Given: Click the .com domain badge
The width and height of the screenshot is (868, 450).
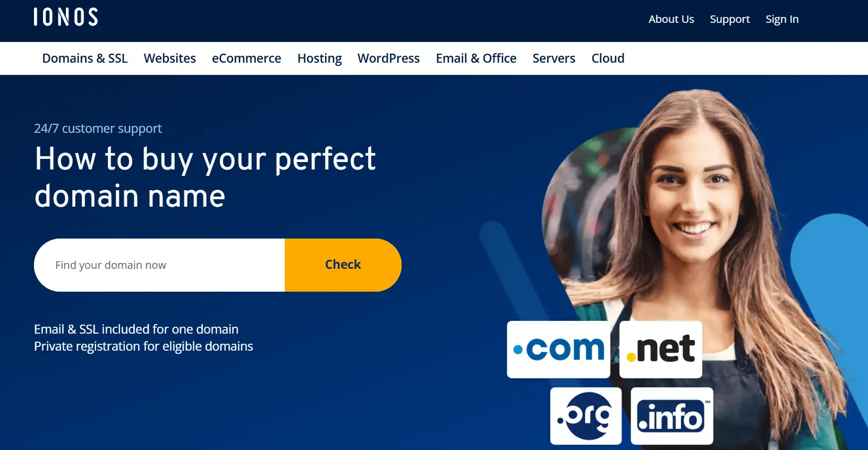Looking at the screenshot, I should click(x=558, y=349).
